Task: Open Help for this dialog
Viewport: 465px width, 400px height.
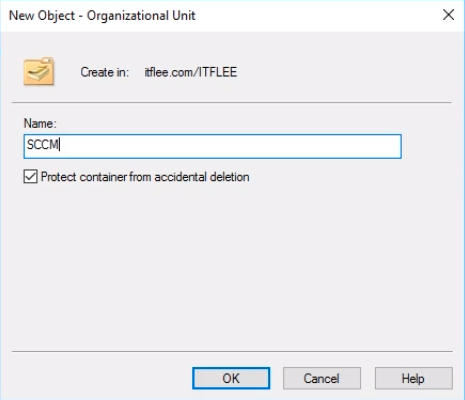Action: [413, 378]
